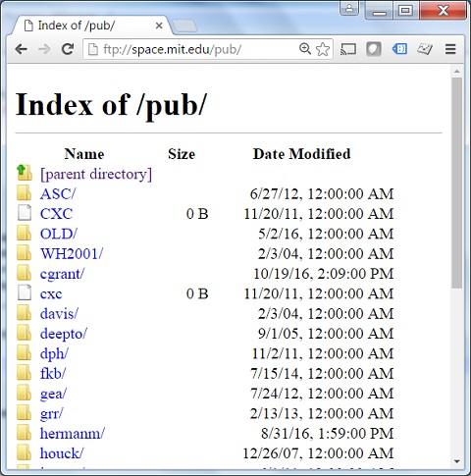This screenshot has height=476, width=471.
Task: Open the [parent directory] link
Action: (96, 174)
